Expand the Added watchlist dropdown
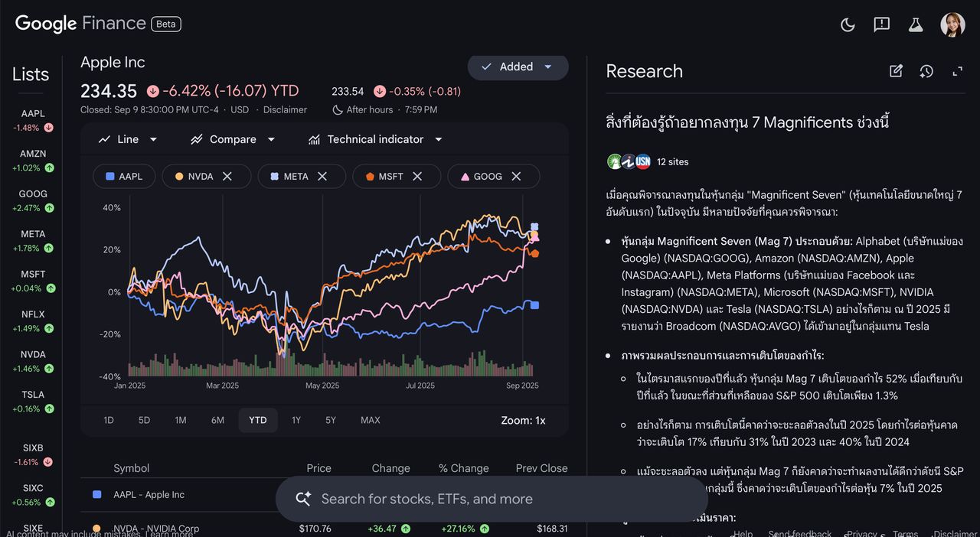This screenshot has height=537, width=980. 548,67
